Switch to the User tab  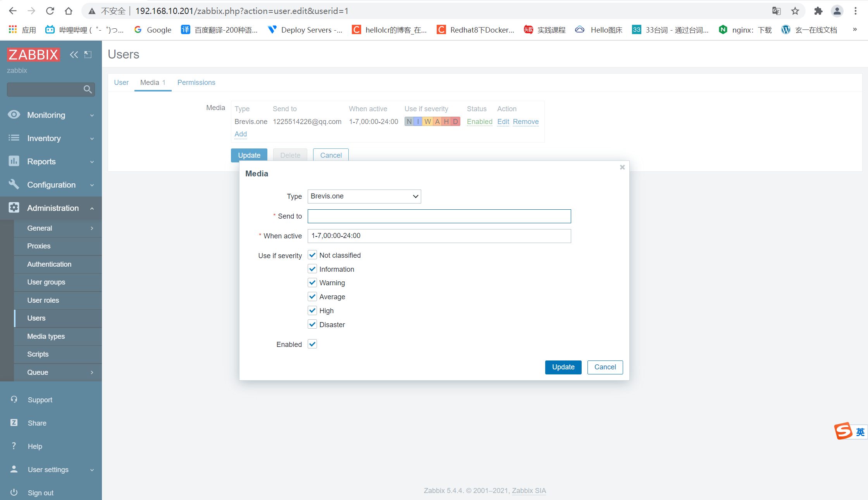pos(121,83)
